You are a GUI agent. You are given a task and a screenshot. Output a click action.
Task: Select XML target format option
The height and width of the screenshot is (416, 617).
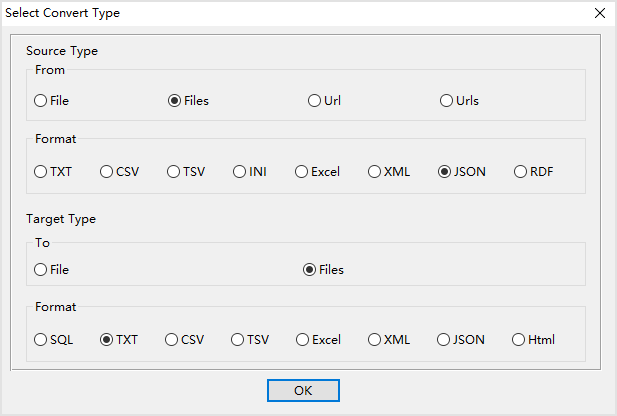pyautogui.click(x=375, y=340)
